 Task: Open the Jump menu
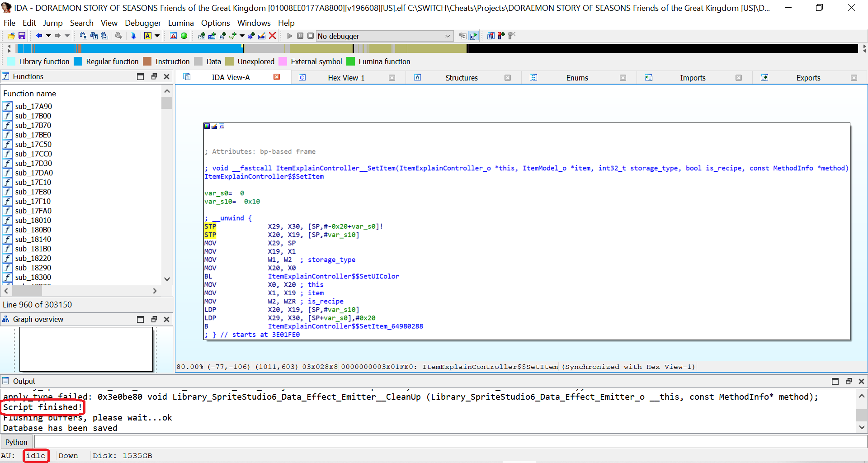(x=53, y=23)
